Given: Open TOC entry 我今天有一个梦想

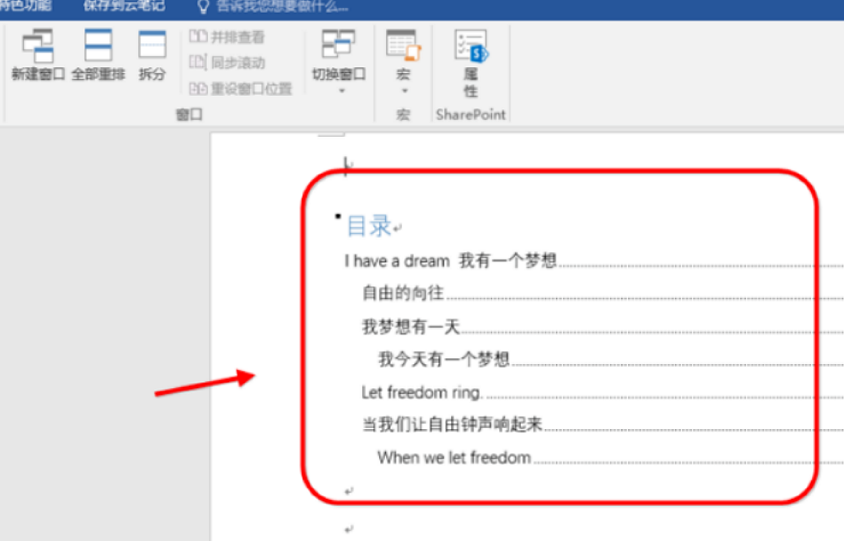Looking at the screenshot, I should click(444, 359).
